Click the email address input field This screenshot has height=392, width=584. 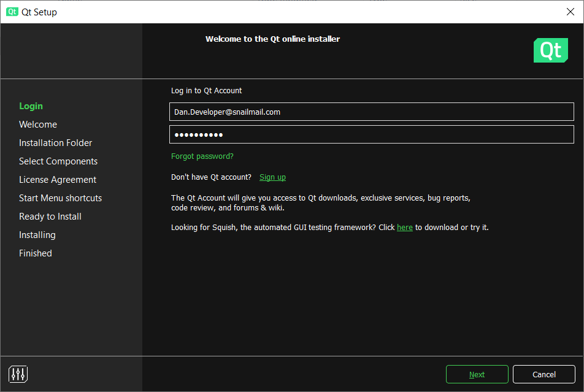click(371, 112)
